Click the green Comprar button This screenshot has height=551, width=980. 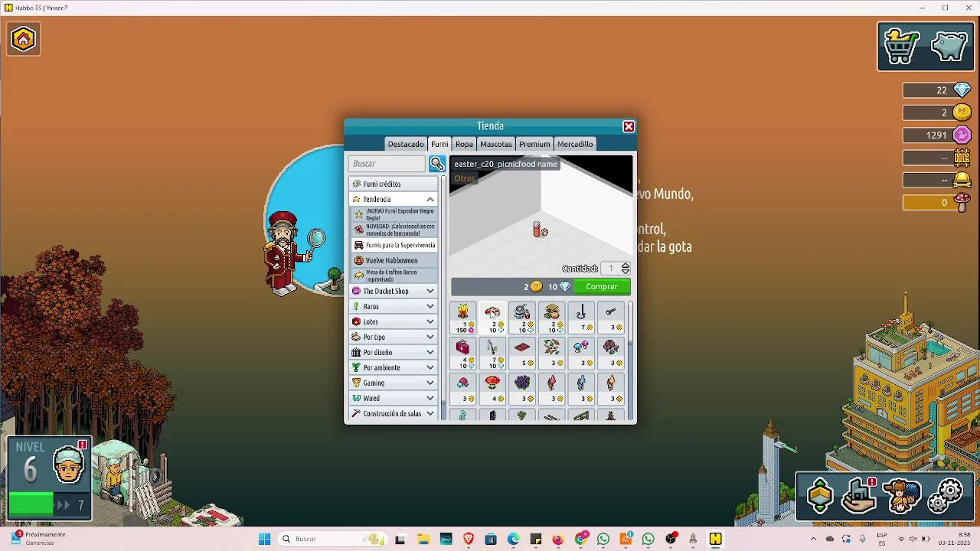point(602,286)
